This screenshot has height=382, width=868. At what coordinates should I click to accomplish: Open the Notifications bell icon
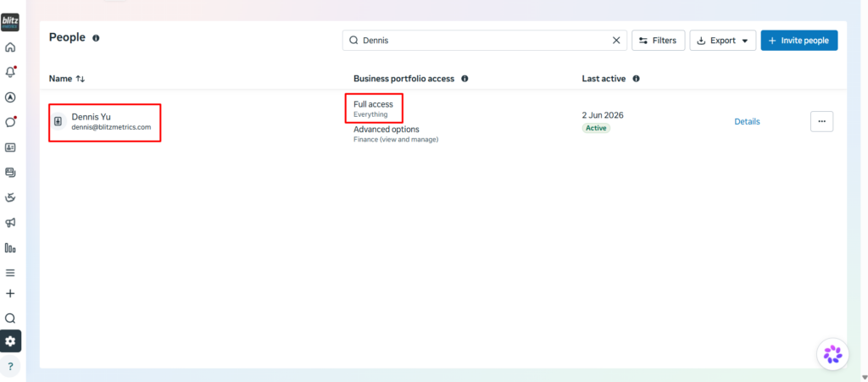tap(10, 72)
